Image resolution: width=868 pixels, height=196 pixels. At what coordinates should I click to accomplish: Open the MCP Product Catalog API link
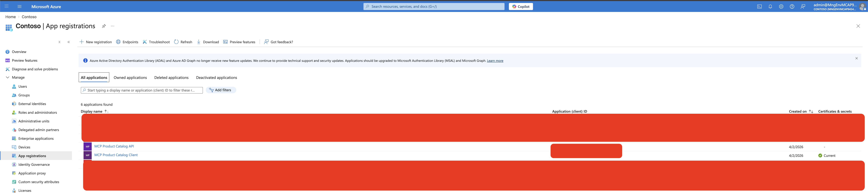point(114,146)
